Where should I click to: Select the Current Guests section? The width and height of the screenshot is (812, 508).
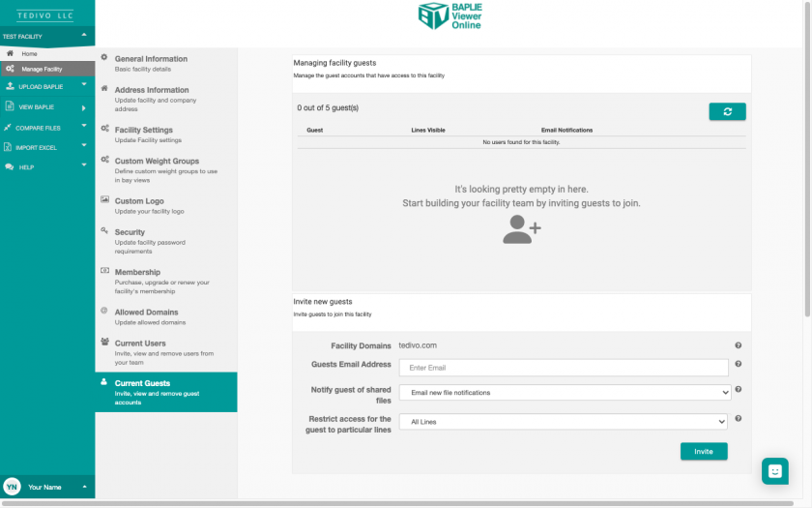[x=166, y=392]
